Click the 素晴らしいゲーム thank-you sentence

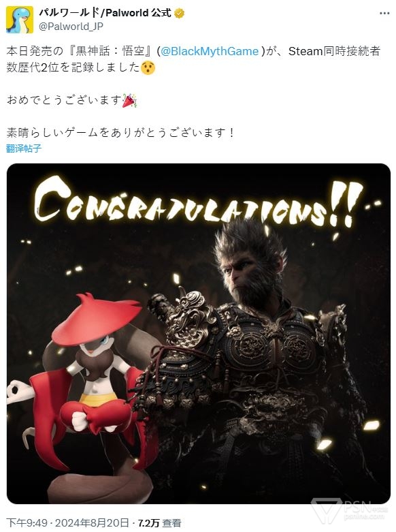(x=120, y=132)
